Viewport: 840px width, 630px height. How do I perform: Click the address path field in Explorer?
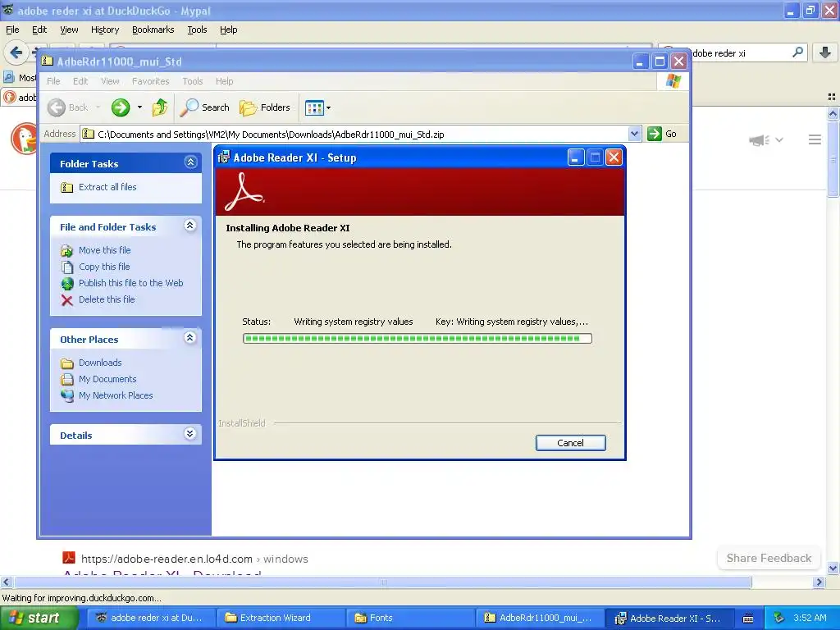tap(354, 134)
